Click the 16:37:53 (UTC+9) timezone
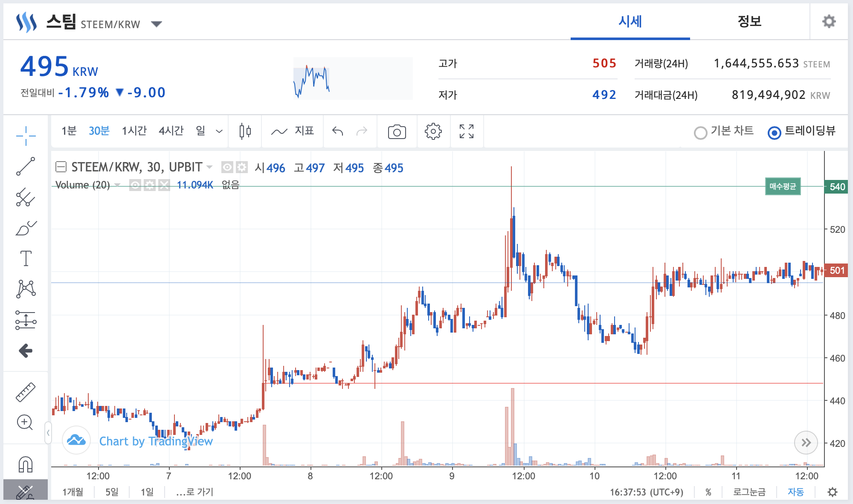The height and width of the screenshot is (504, 853). pyautogui.click(x=647, y=492)
